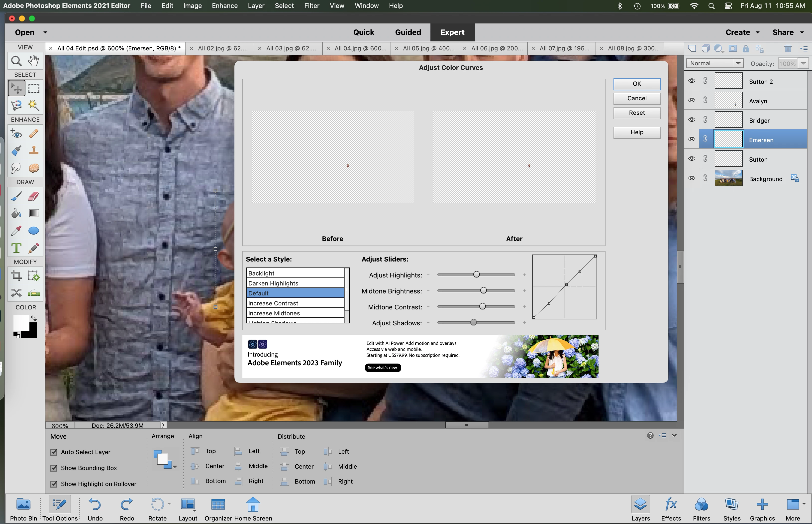Select the Hand tool
Image resolution: width=812 pixels, height=524 pixels.
point(33,61)
